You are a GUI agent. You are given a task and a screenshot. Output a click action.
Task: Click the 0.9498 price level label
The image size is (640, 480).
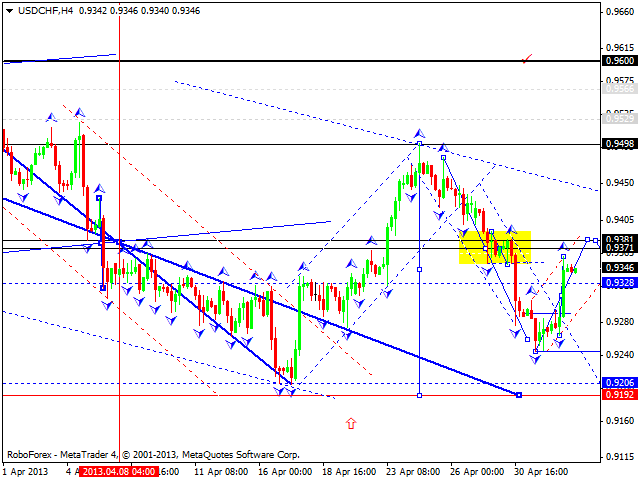click(617, 144)
